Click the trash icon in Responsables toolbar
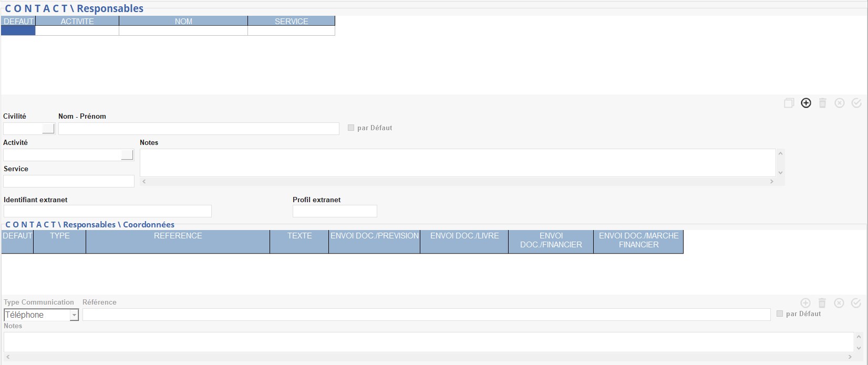 [822, 103]
